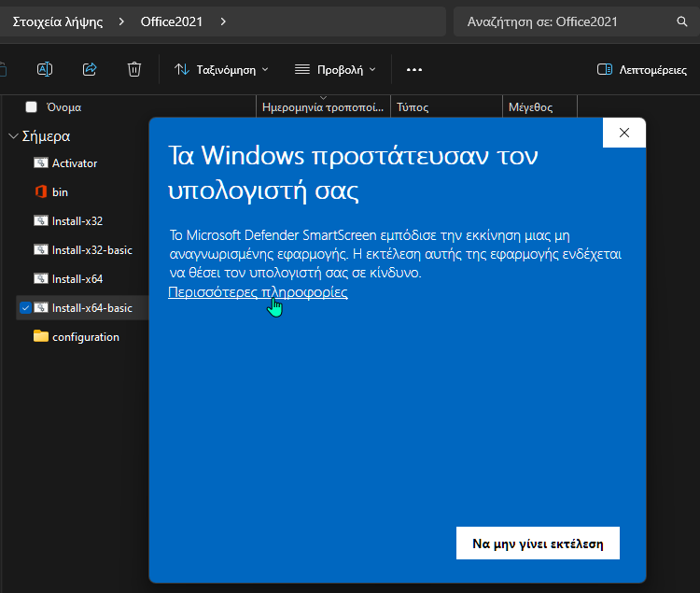Screen dimensions: 700x593
Task: Click the chevron after Office2021 in breadcrumb
Action: [223, 21]
